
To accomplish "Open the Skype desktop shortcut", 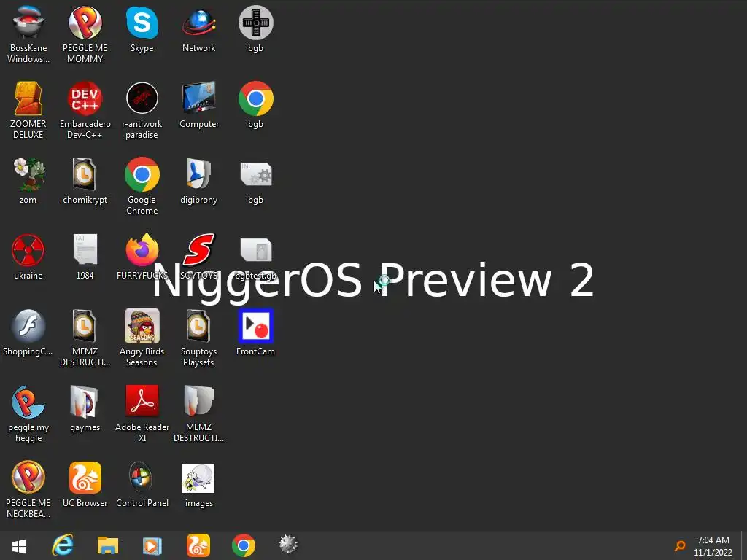I will point(142,29).
